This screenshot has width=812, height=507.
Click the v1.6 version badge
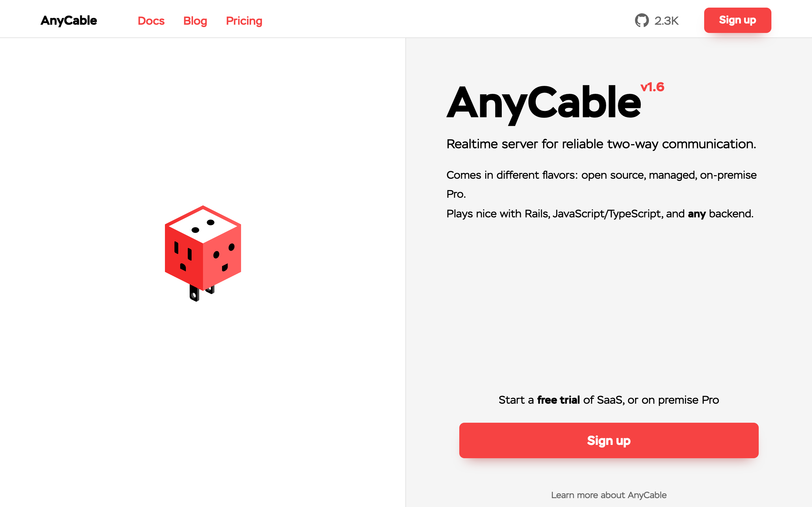652,87
